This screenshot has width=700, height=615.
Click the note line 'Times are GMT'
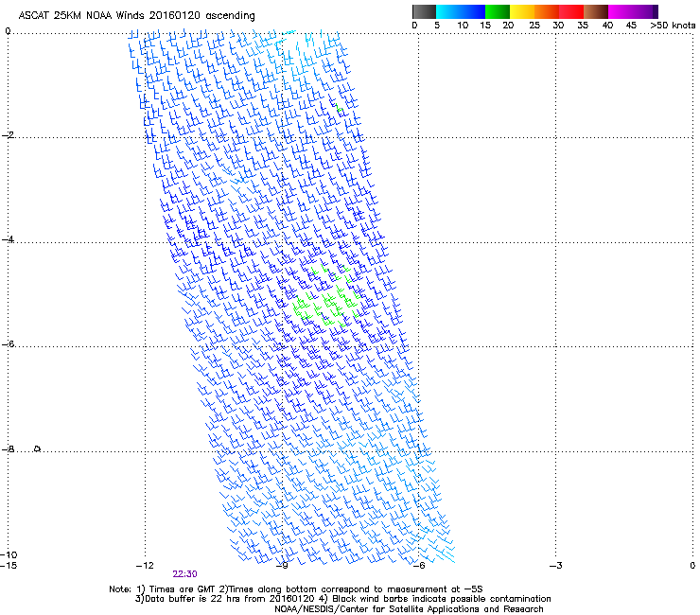click(x=183, y=589)
